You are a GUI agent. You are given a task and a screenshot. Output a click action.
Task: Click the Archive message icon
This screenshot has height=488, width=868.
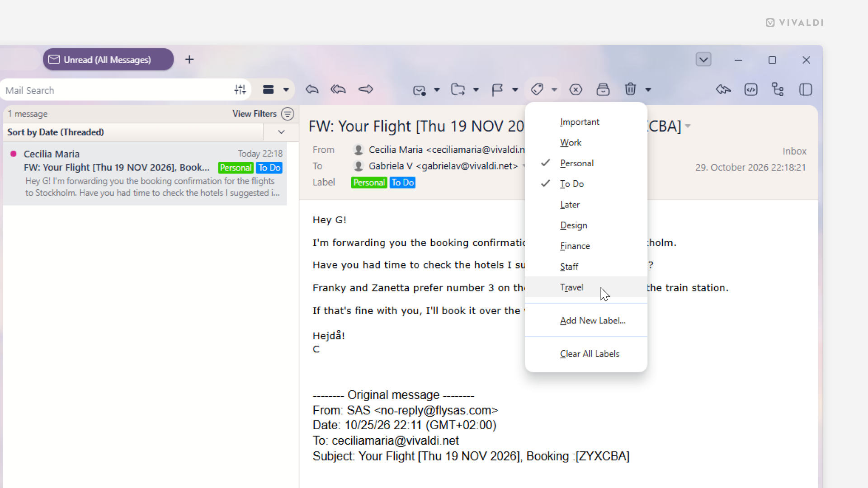pos(603,89)
